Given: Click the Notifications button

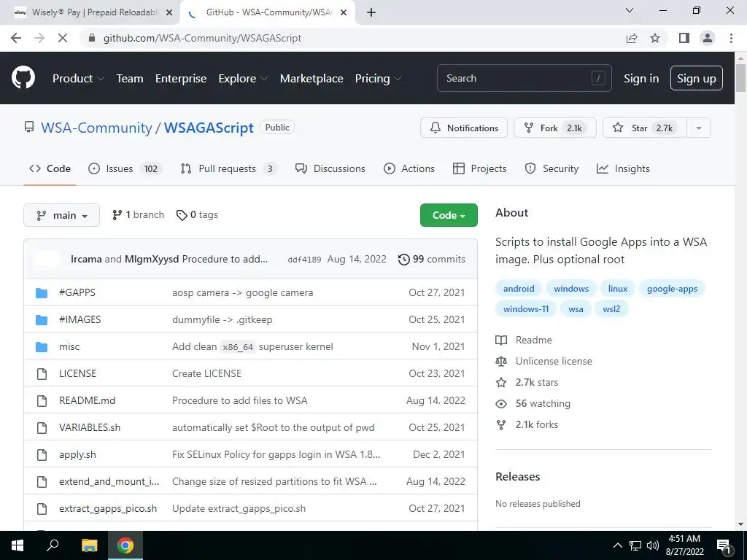Looking at the screenshot, I should 464,128.
